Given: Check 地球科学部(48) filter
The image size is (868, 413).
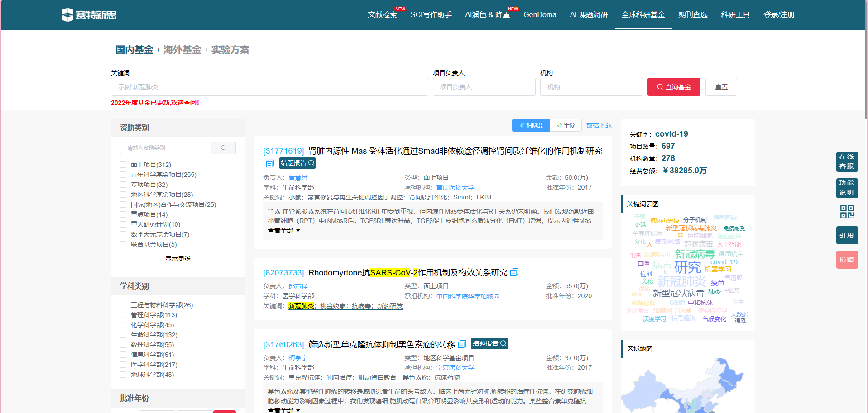Looking at the screenshot, I should point(123,375).
